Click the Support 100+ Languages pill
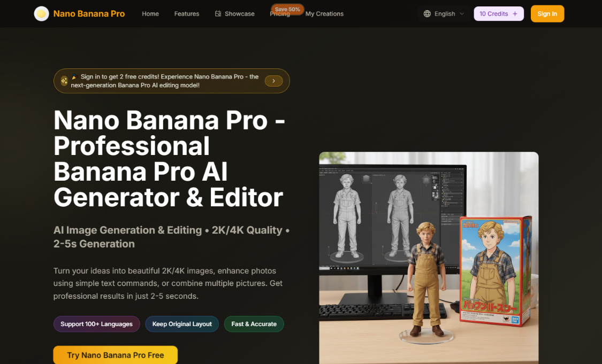Screen dimensions: 602x364 pyautogui.click(x=96, y=324)
